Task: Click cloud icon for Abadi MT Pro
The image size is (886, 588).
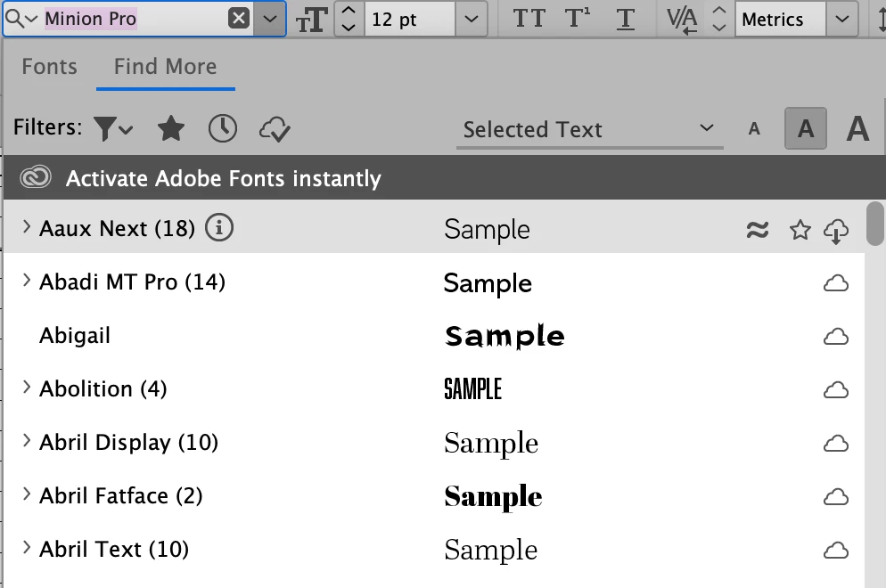Action: pyautogui.click(x=836, y=283)
